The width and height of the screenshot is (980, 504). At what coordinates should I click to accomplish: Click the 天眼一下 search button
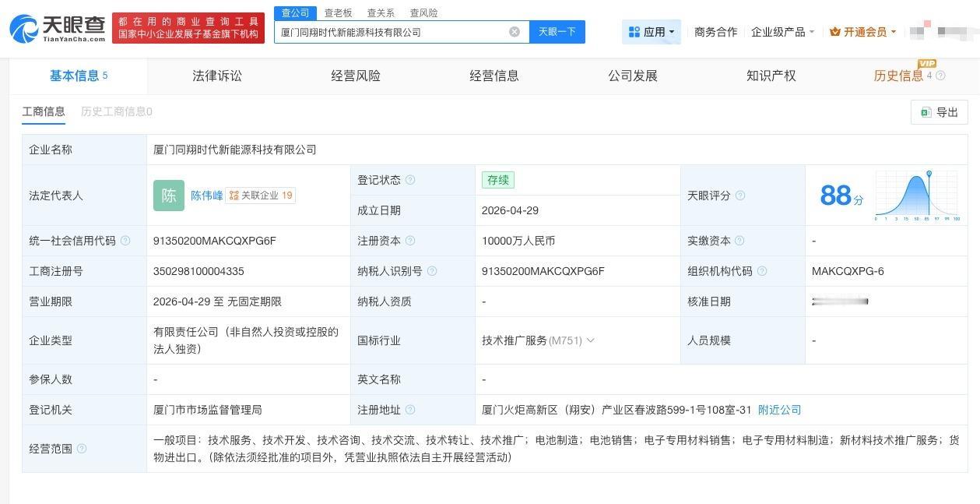557,31
